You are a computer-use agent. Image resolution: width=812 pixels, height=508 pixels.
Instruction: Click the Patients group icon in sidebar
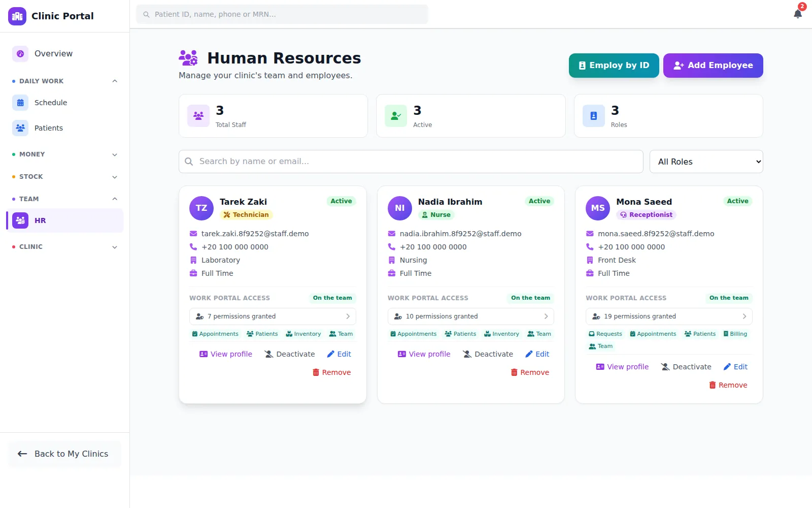tap(20, 128)
